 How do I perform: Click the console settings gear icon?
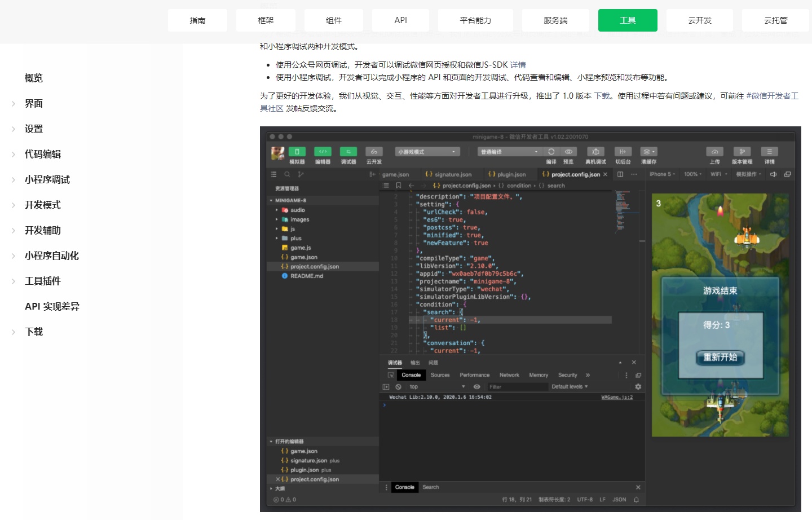click(x=638, y=387)
